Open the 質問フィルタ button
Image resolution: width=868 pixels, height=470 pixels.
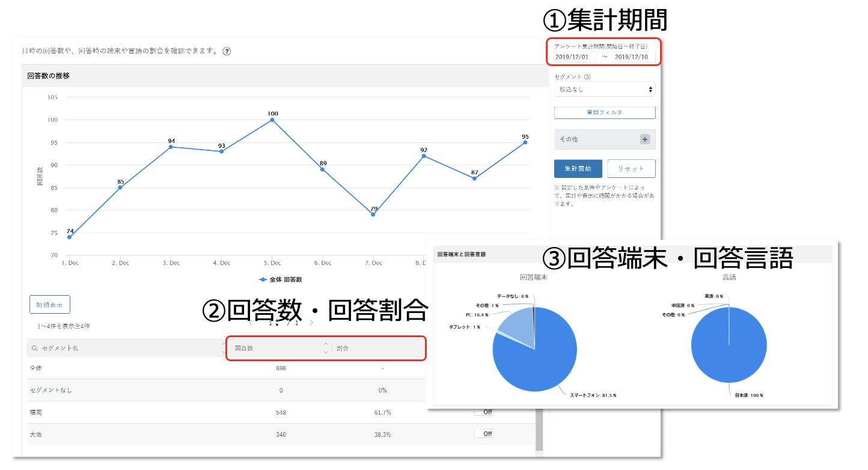pyautogui.click(x=605, y=112)
